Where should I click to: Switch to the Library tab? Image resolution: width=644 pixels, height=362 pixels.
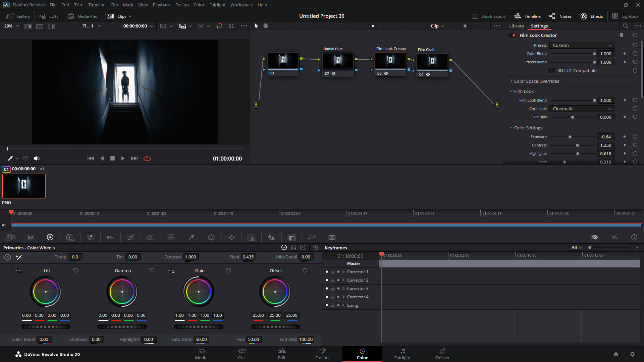click(x=517, y=26)
